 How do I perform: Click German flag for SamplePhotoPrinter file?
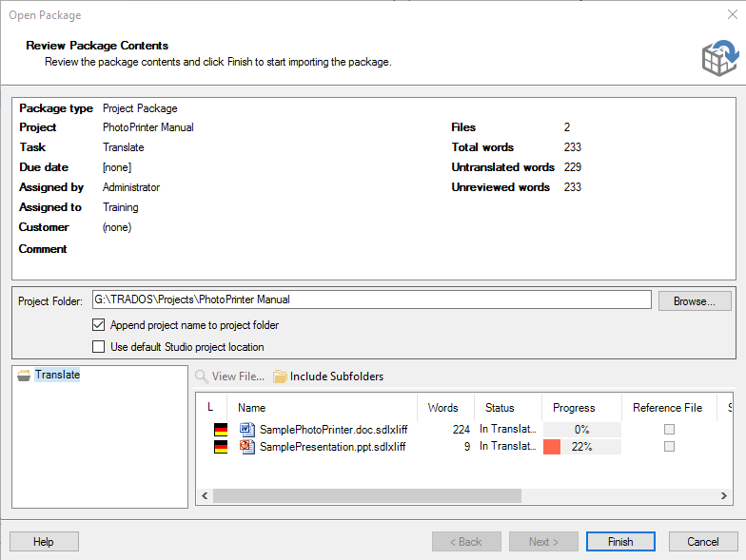[221, 430]
